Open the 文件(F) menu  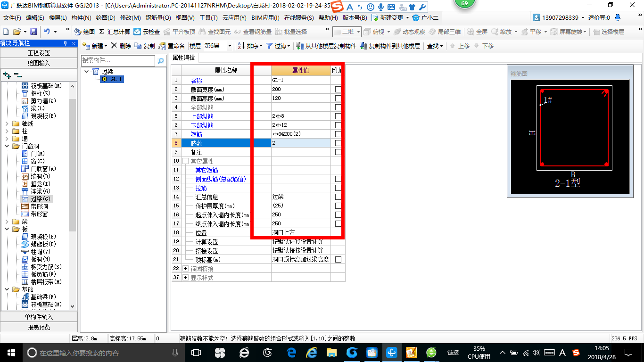click(12, 18)
